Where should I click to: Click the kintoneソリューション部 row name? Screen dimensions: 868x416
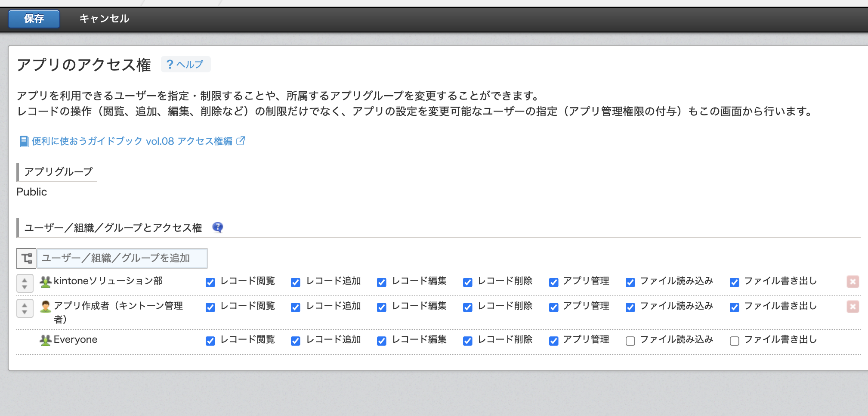[x=108, y=281]
